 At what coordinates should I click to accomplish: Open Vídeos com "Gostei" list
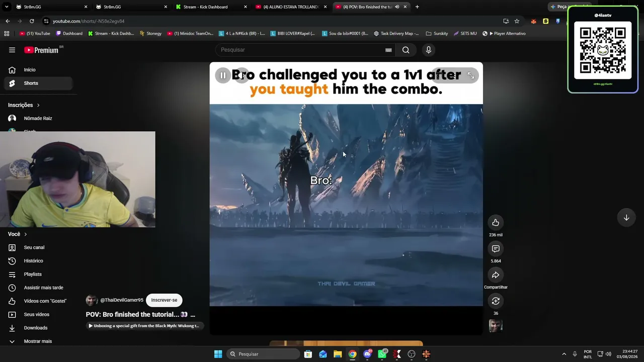click(38, 301)
